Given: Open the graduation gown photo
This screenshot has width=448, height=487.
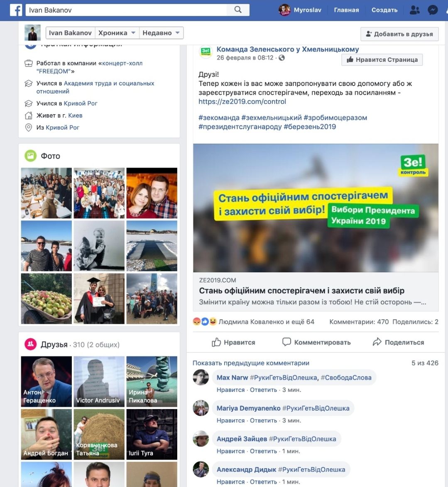Looking at the screenshot, I should tap(99, 299).
